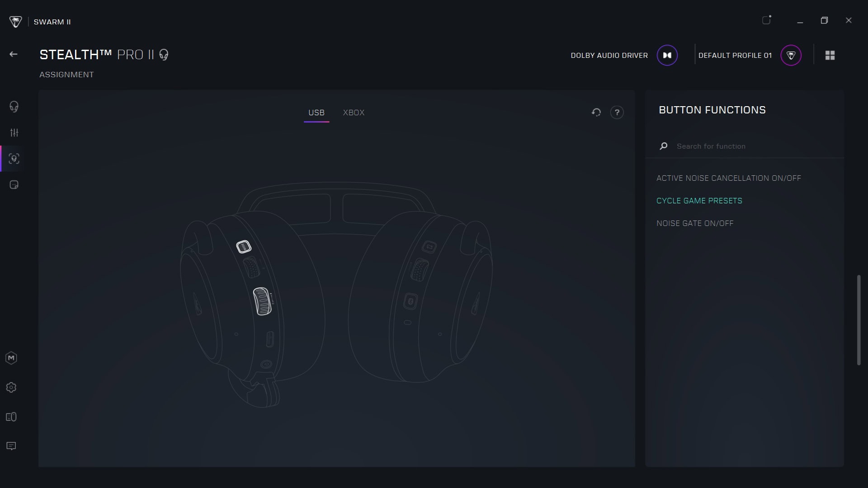Click the Dolby Audio Driver label
The height and width of the screenshot is (488, 868).
[609, 55]
